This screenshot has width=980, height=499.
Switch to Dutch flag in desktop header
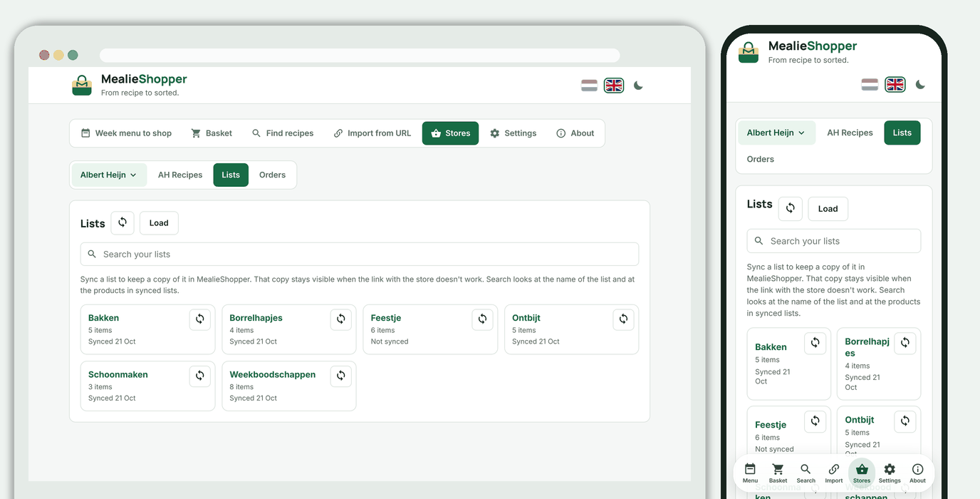pyautogui.click(x=589, y=86)
